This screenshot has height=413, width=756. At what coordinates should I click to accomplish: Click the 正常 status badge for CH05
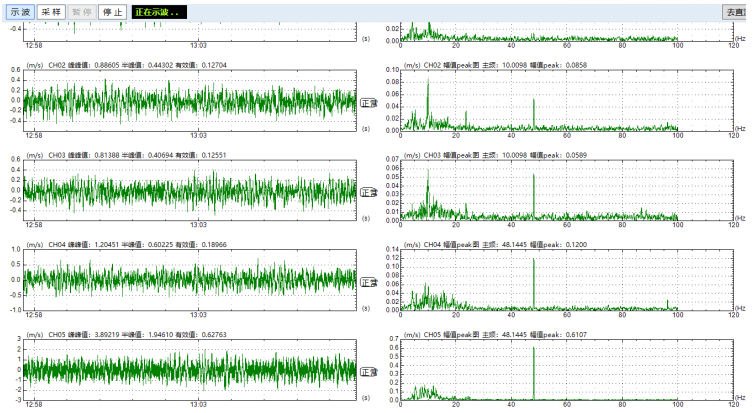coord(369,372)
